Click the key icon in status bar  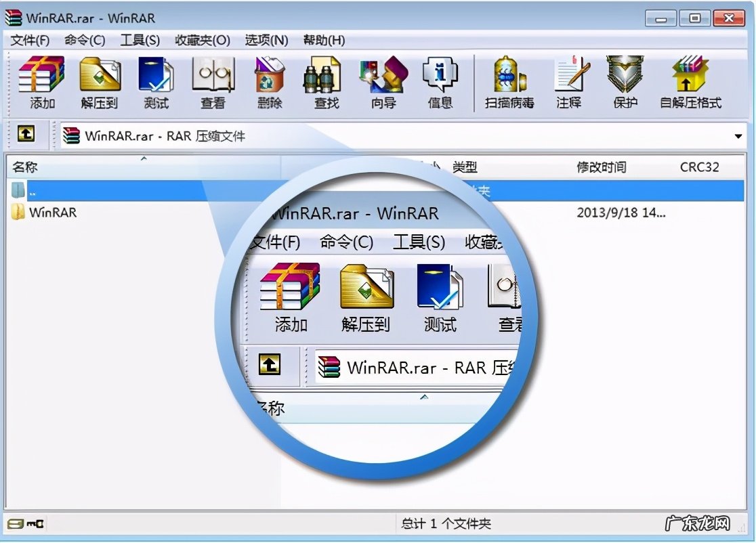click(x=35, y=524)
